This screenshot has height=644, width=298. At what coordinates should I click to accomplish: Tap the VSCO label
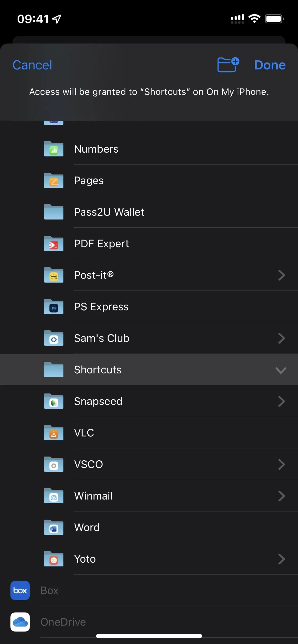point(89,464)
